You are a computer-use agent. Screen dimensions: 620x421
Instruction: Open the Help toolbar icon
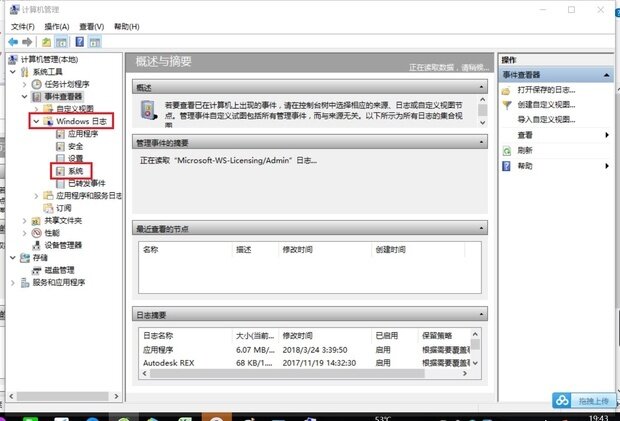pyautogui.click(x=80, y=42)
